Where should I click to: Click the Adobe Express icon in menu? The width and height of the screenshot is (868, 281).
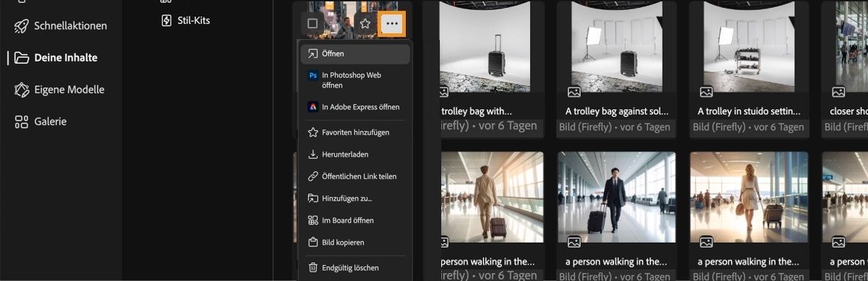click(x=312, y=106)
